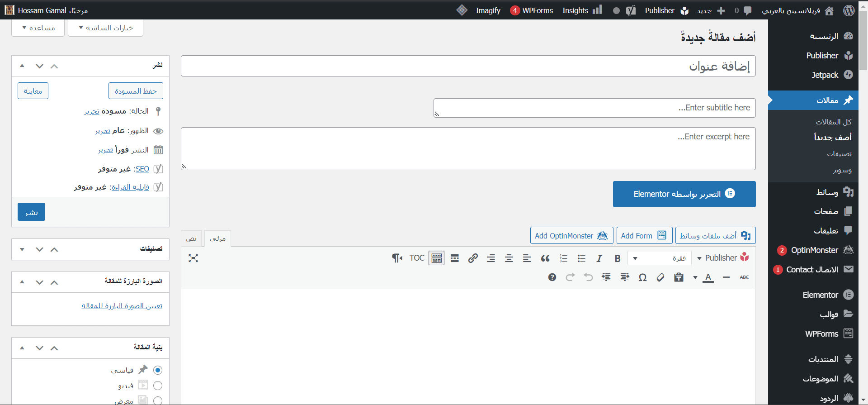Click Paste as text clipboard icon
868x405 pixels.
[x=679, y=277]
